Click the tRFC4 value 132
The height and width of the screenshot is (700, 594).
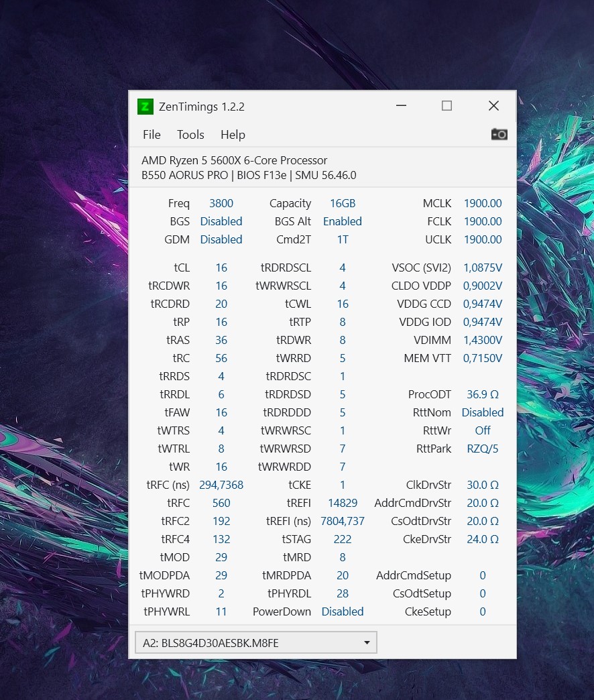tap(221, 539)
